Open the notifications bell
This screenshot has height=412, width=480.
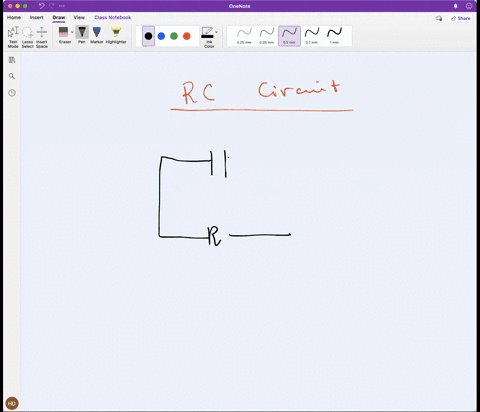455,6
